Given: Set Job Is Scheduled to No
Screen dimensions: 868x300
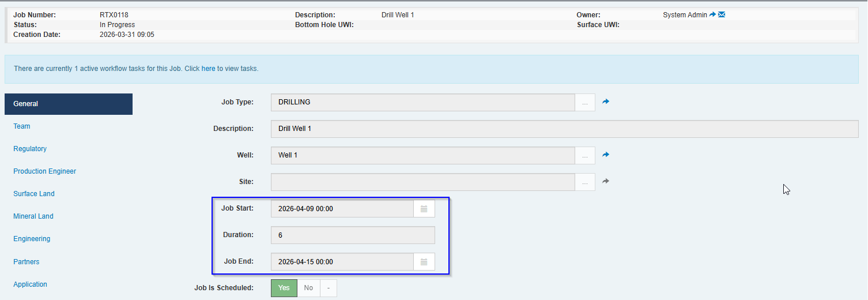Looking at the screenshot, I should click(x=308, y=288).
